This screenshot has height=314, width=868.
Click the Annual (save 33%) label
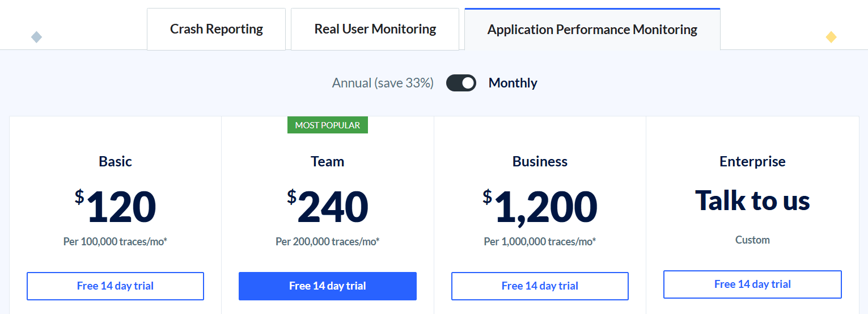383,83
